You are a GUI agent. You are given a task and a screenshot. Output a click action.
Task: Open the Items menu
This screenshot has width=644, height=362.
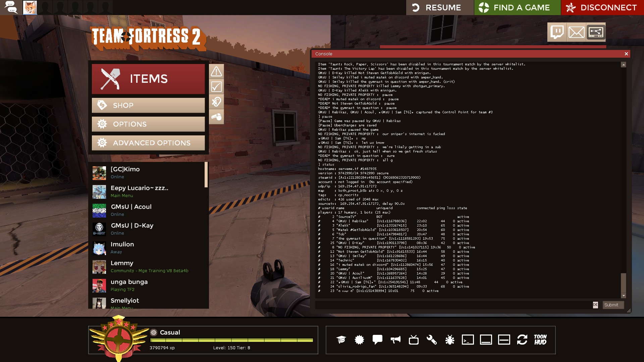(148, 79)
